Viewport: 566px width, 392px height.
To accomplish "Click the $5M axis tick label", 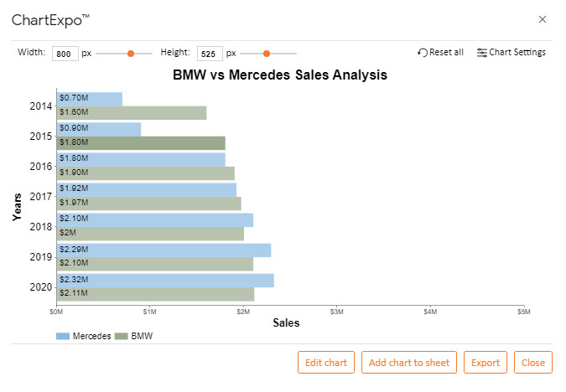I will click(524, 312).
